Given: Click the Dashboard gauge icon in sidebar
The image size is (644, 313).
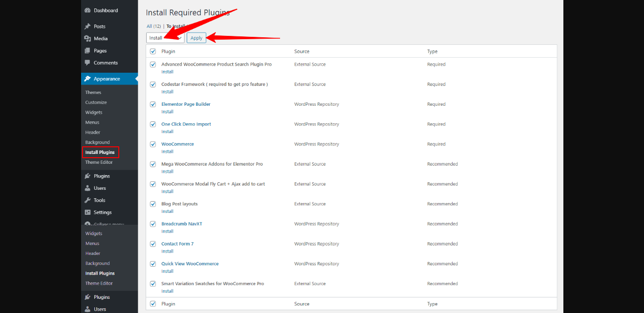Looking at the screenshot, I should (x=87, y=10).
